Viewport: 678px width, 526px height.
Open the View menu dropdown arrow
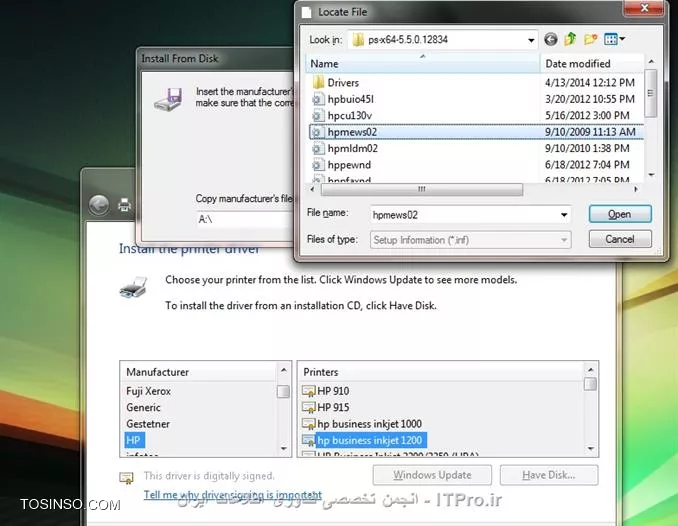pos(622,39)
